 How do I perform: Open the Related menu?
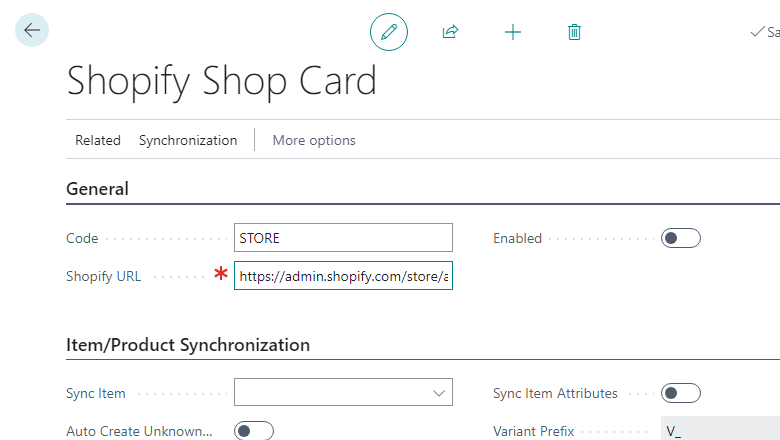point(98,140)
